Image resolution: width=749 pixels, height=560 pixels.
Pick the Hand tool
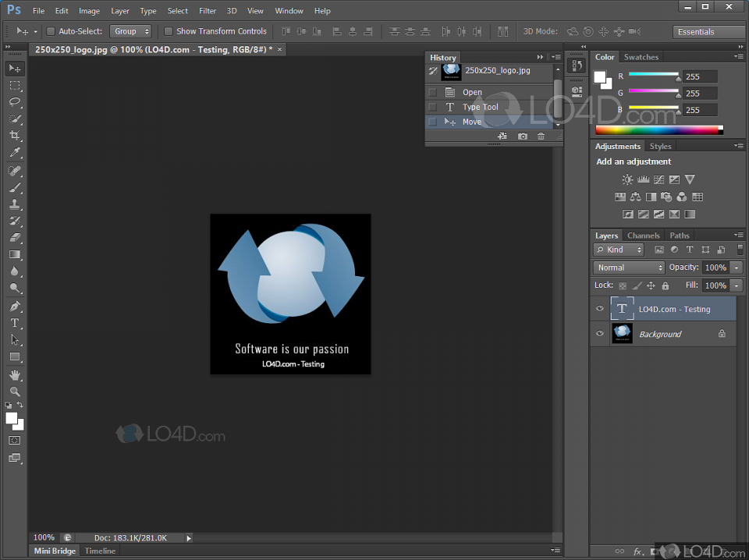[15, 375]
